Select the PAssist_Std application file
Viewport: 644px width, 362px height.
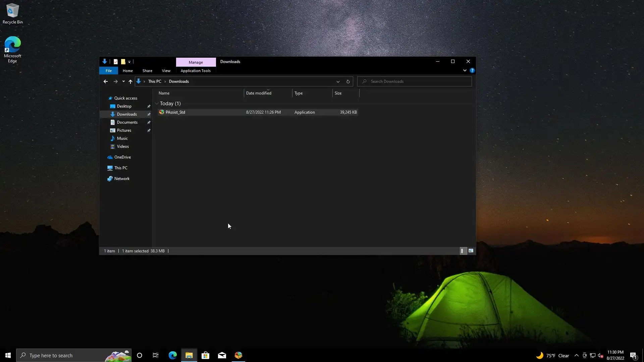coord(175,112)
